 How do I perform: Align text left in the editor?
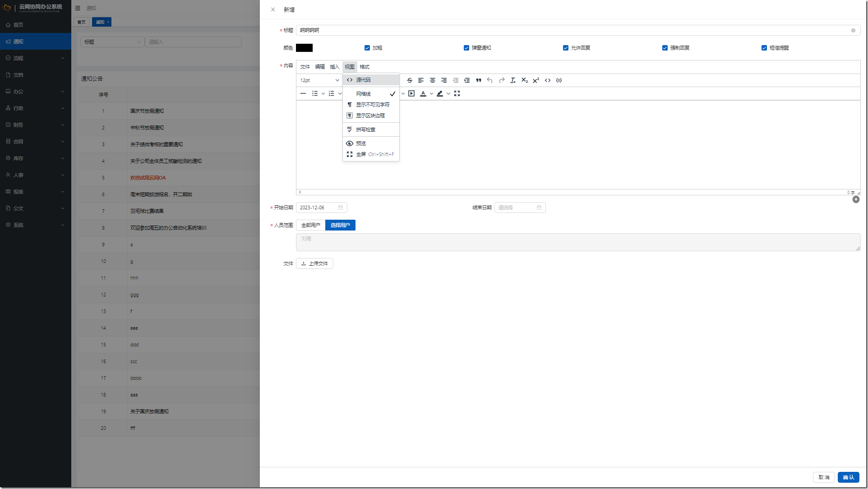coord(421,80)
